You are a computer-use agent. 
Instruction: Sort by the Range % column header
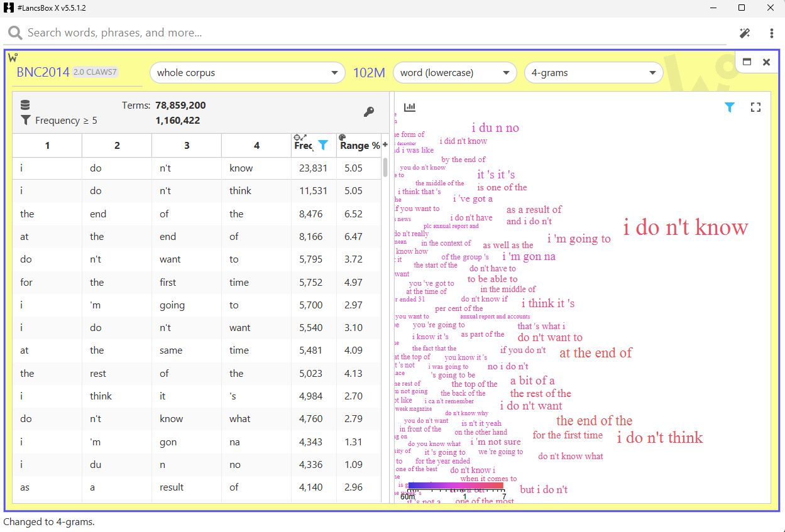[359, 146]
